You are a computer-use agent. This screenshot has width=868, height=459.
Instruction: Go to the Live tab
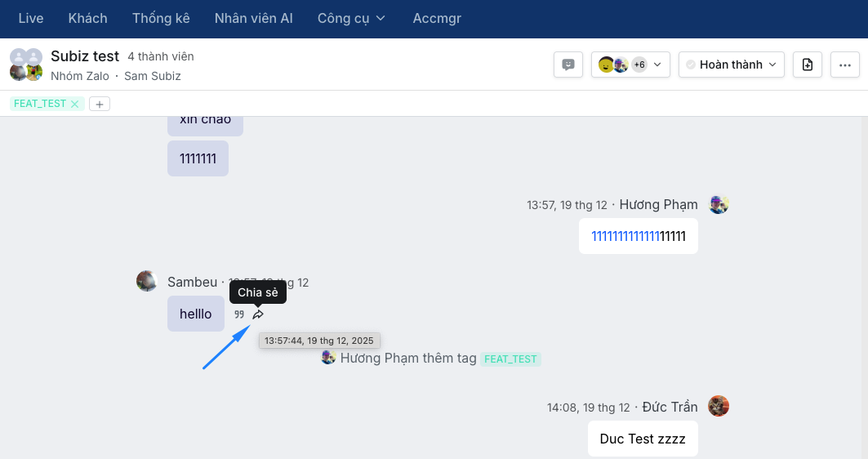point(31,18)
